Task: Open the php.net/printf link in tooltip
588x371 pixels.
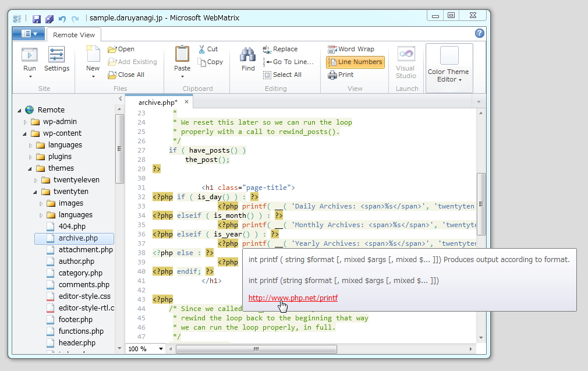Action: pyautogui.click(x=293, y=298)
